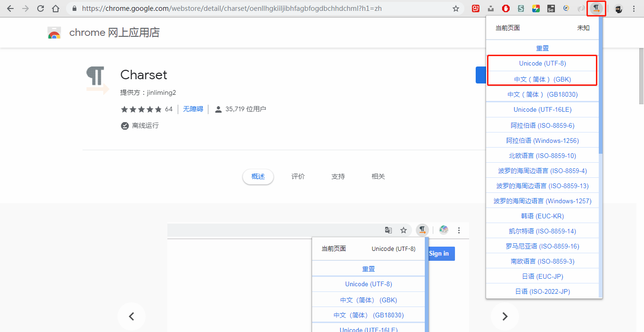This screenshot has height=332, width=644.
Task: View site info via the padlock icon
Action: coord(74,8)
